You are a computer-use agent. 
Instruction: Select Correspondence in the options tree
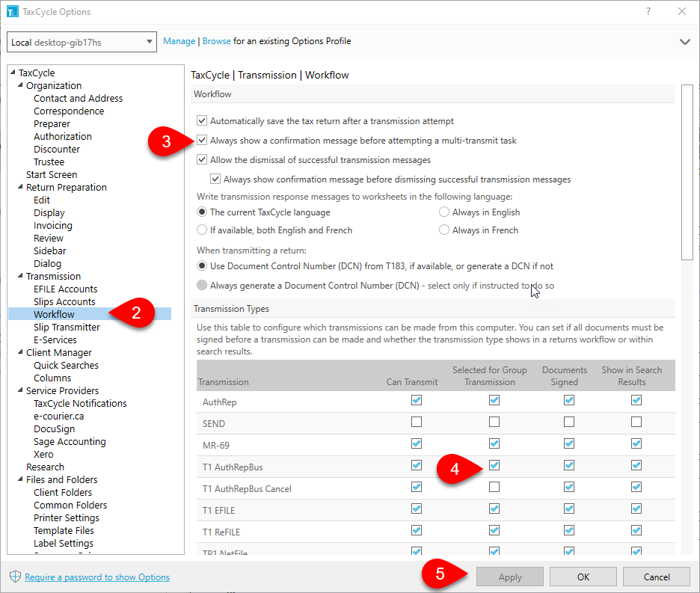pyautogui.click(x=69, y=111)
